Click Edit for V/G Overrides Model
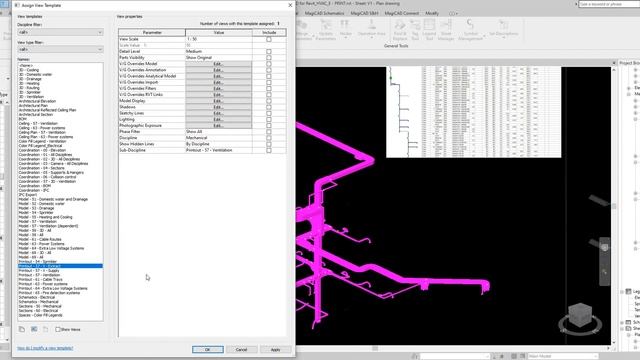 (x=218, y=64)
